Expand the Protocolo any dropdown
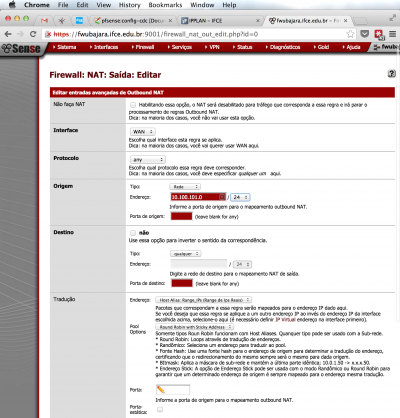The height and width of the screenshot is (418, 400). (x=148, y=160)
